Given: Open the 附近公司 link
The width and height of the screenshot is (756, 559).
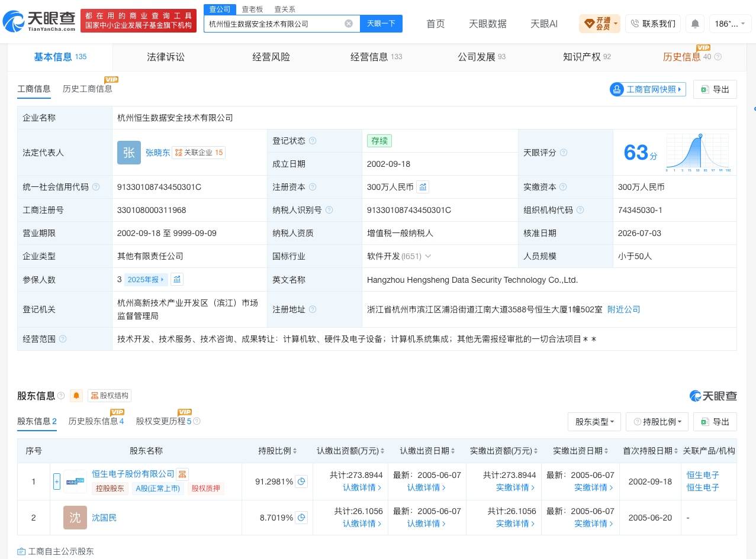Looking at the screenshot, I should click(x=624, y=309).
